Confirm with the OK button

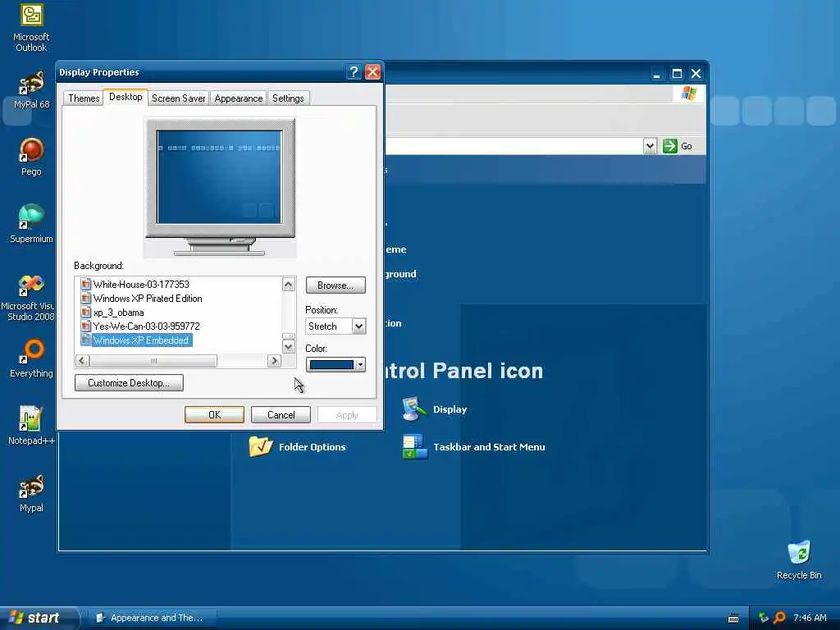point(214,414)
